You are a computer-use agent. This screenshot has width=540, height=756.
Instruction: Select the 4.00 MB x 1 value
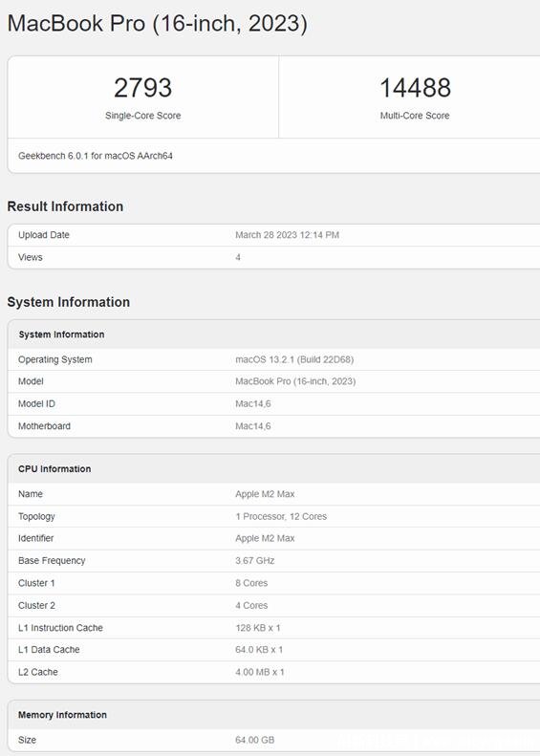click(x=260, y=672)
